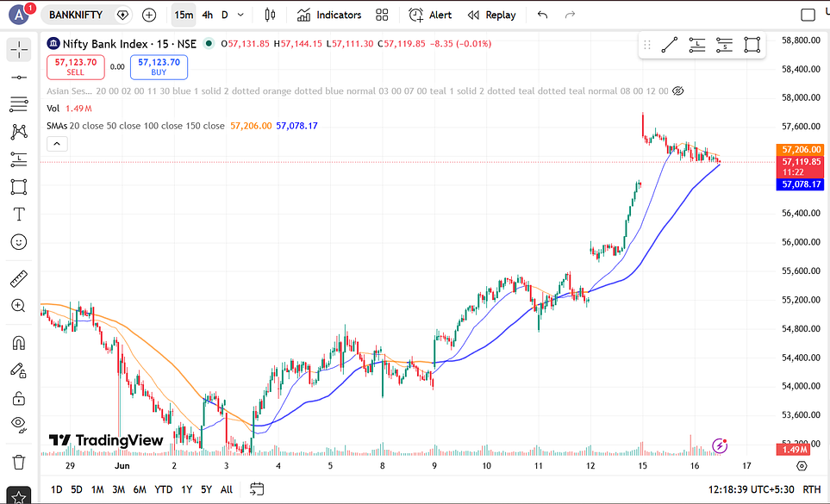Select the Vol indicator legend
This screenshot has height=504, width=830.
pos(53,109)
